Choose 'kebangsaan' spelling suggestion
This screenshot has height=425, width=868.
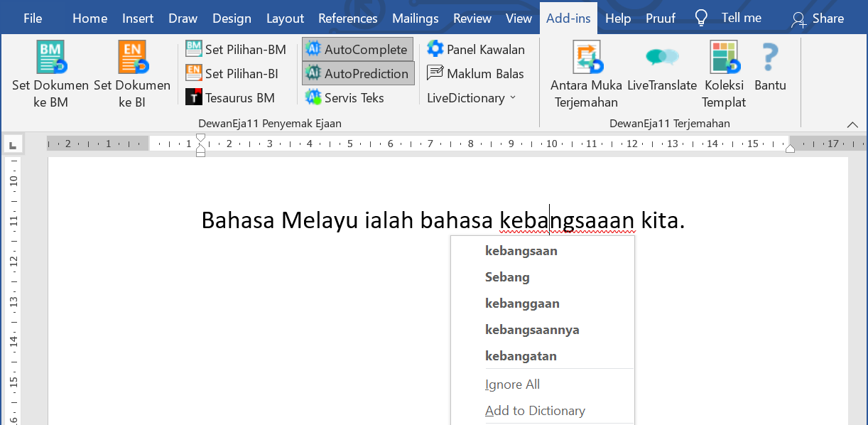[521, 250]
